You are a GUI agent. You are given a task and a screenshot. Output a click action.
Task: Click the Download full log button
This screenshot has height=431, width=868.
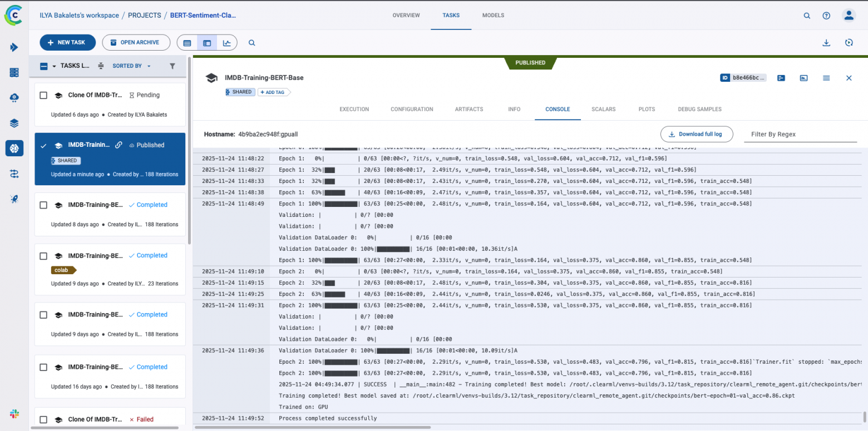click(x=697, y=134)
